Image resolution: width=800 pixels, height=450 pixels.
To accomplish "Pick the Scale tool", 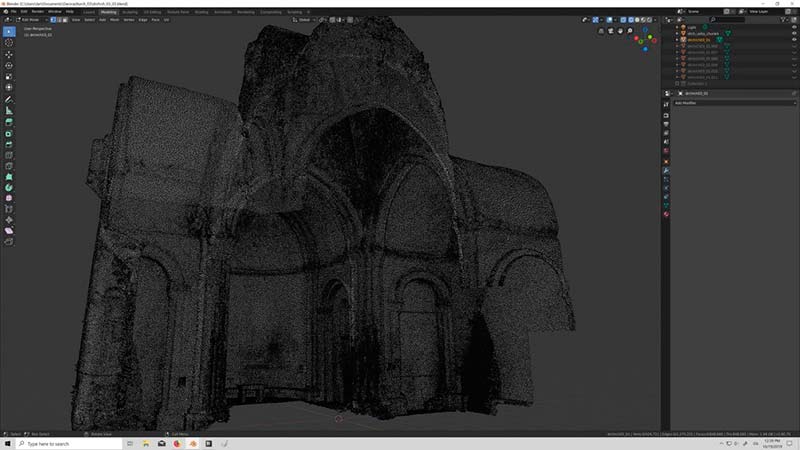I will coord(9,77).
